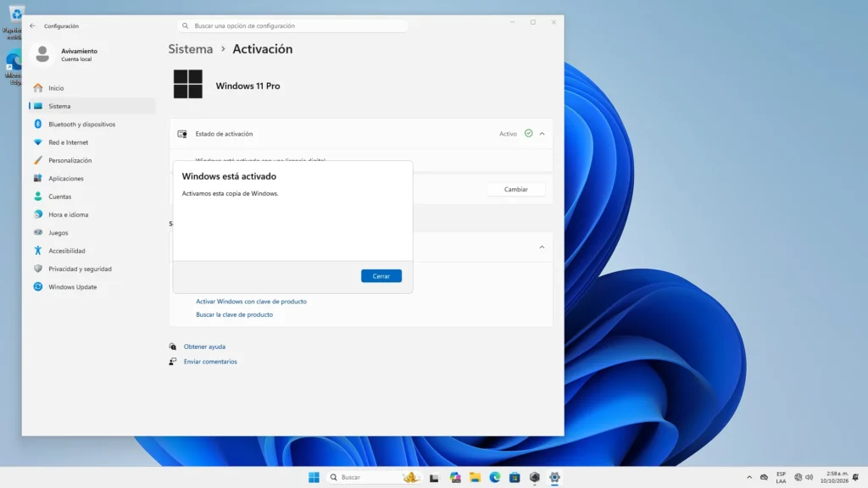
Task: Open Red e Internet settings
Action: (x=92, y=142)
